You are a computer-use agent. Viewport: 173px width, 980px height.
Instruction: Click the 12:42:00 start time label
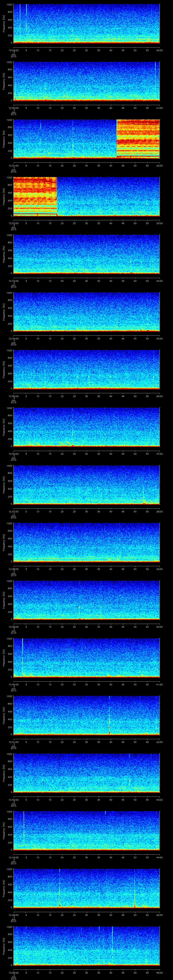click(13, 800)
